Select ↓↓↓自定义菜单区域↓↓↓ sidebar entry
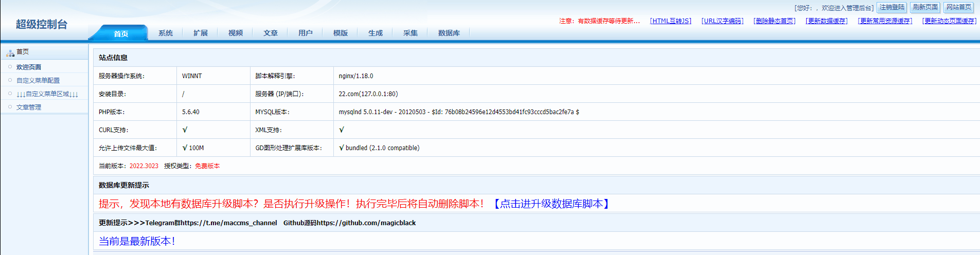The height and width of the screenshot is (255, 980). click(x=47, y=94)
